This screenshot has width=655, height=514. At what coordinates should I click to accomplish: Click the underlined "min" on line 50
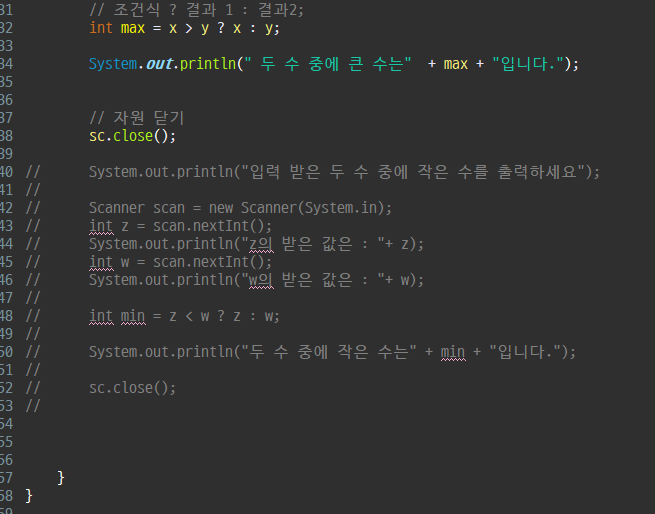click(x=453, y=352)
